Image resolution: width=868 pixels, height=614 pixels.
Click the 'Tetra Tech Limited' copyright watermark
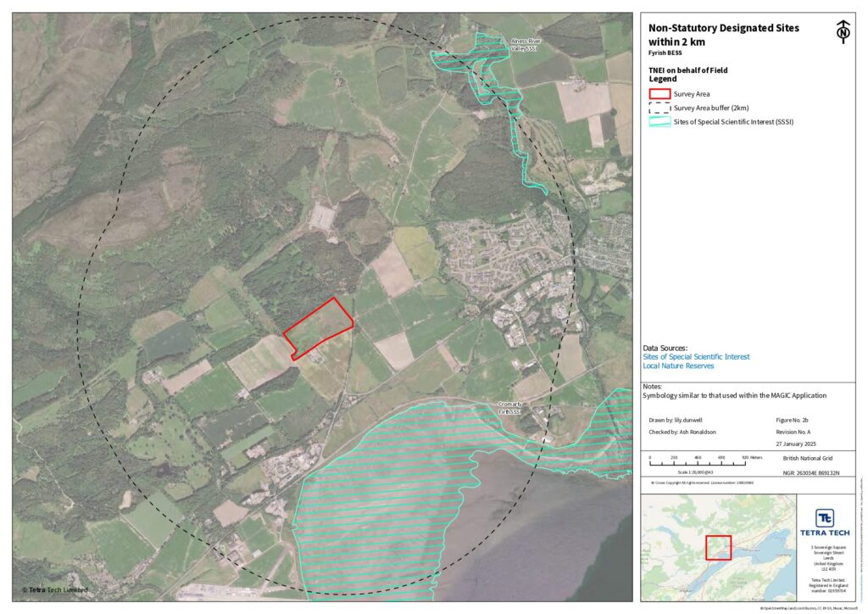click(55, 589)
